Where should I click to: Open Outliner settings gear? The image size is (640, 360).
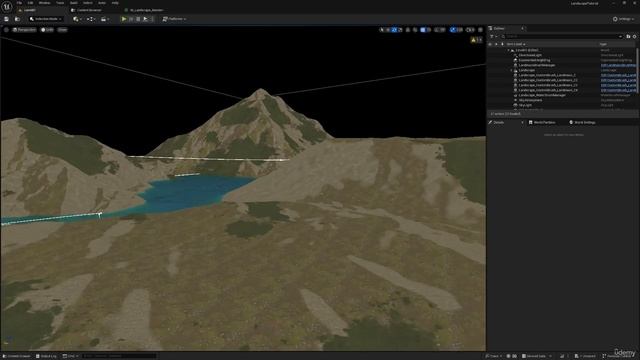[x=634, y=36]
